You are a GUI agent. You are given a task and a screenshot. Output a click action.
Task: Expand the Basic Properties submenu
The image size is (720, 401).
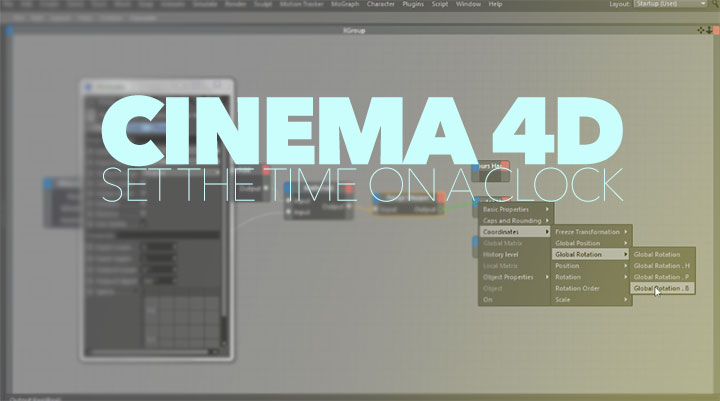516,209
